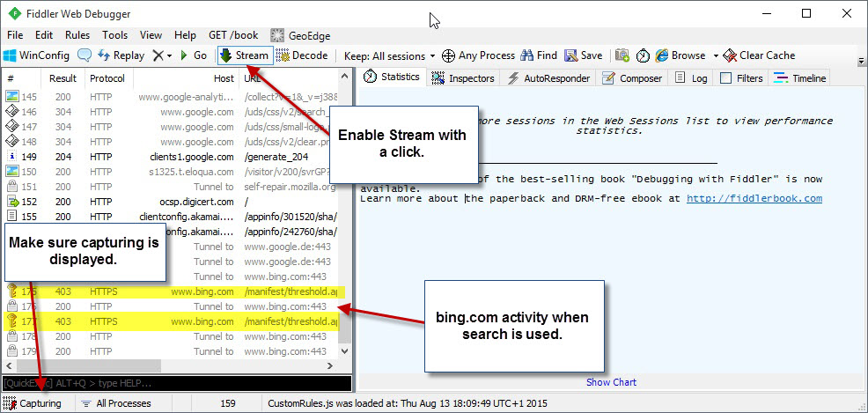Open the GeoEdge menu

(x=300, y=36)
